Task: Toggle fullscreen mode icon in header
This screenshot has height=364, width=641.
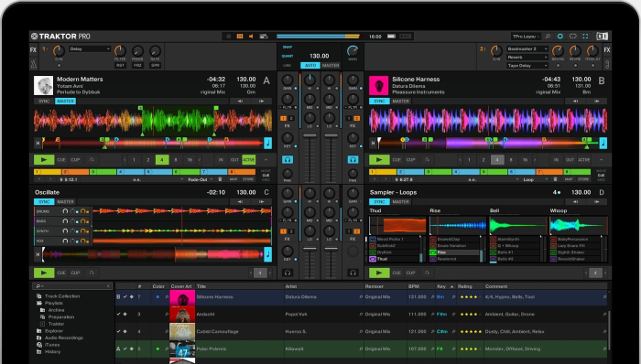Action: 585,37
